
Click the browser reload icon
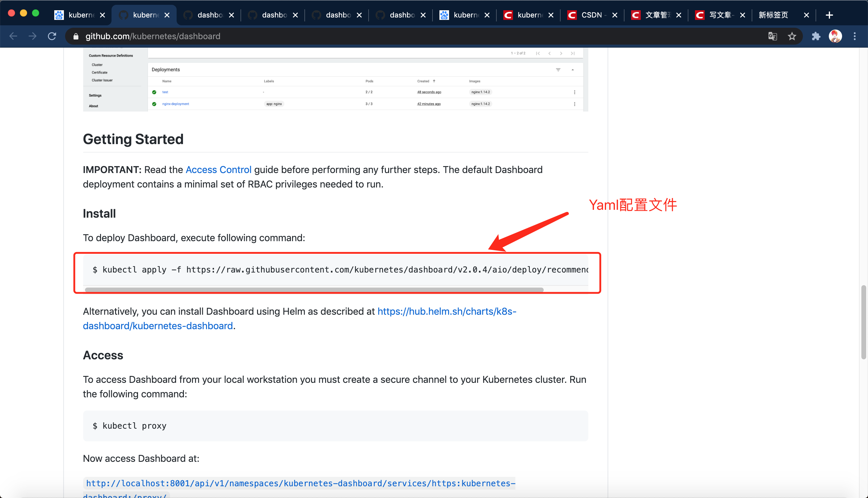click(x=52, y=36)
